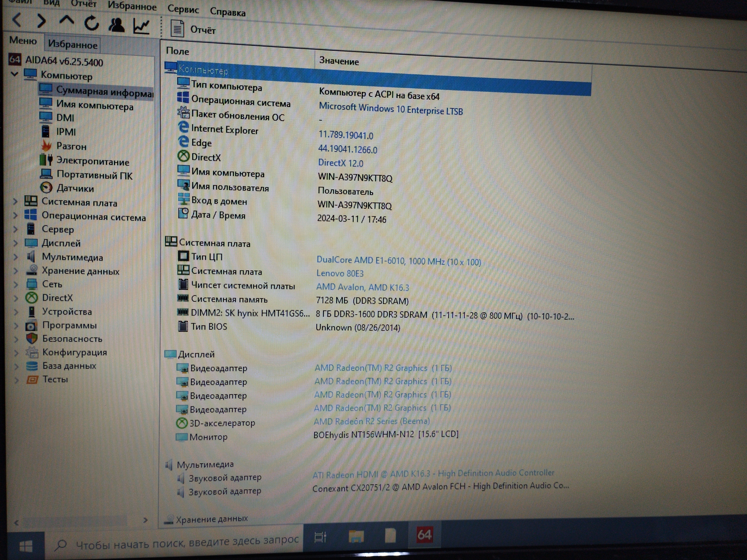The height and width of the screenshot is (560, 747).
Task: Click the Edge row icon
Action: coord(183,142)
